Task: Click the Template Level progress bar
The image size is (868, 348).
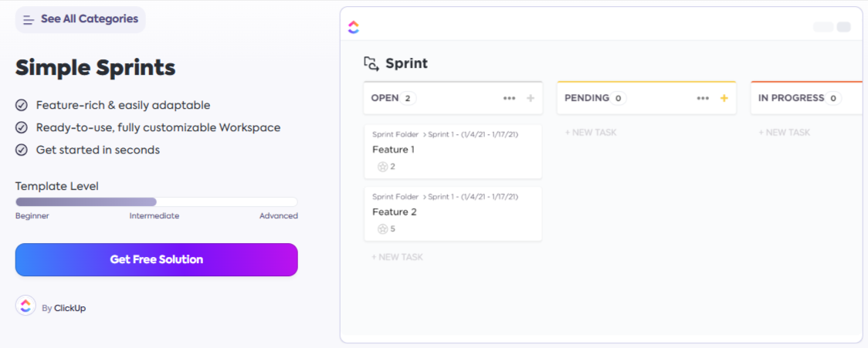Action: 156,202
